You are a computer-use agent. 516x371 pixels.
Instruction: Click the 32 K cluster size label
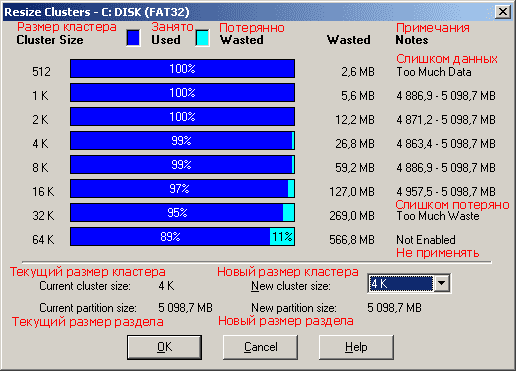click(x=43, y=216)
